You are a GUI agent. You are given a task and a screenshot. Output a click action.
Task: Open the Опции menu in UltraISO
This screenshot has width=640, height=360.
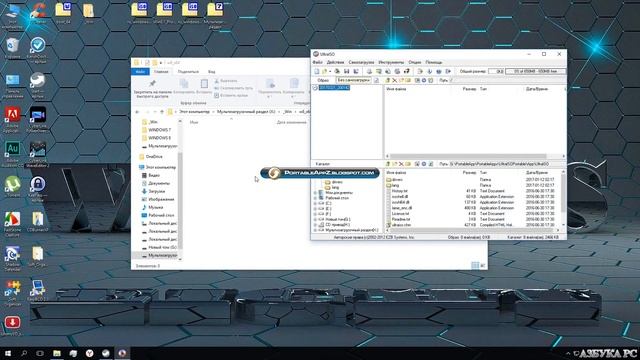point(415,62)
